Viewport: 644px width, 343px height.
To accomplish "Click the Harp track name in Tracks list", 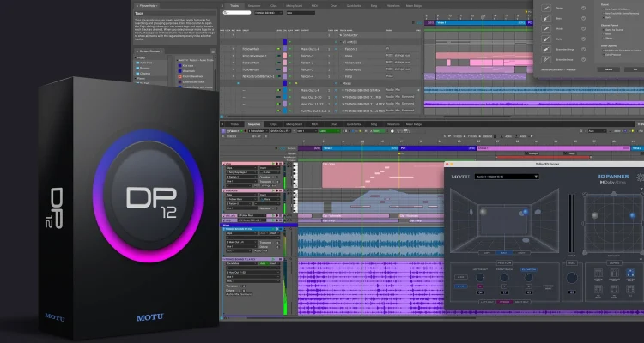I will [x=349, y=76].
